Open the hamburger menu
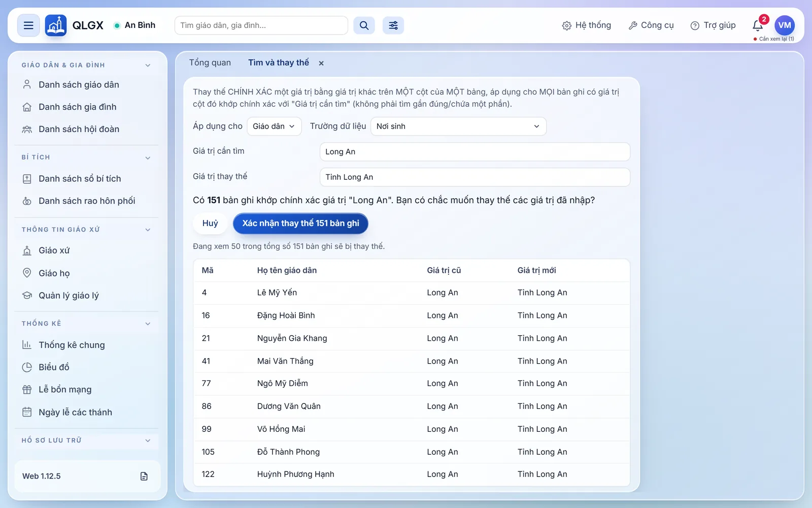The width and height of the screenshot is (812, 508). (x=28, y=25)
